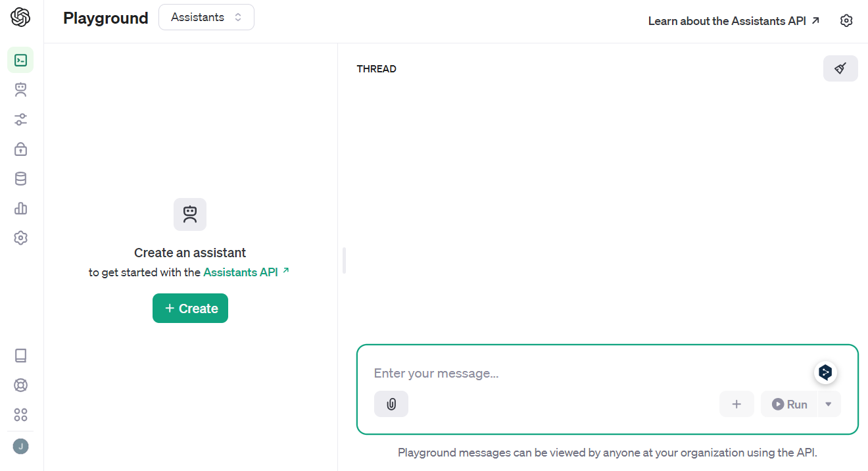The width and height of the screenshot is (868, 471).
Task: Click the Create an assistant heading text
Action: click(x=190, y=253)
